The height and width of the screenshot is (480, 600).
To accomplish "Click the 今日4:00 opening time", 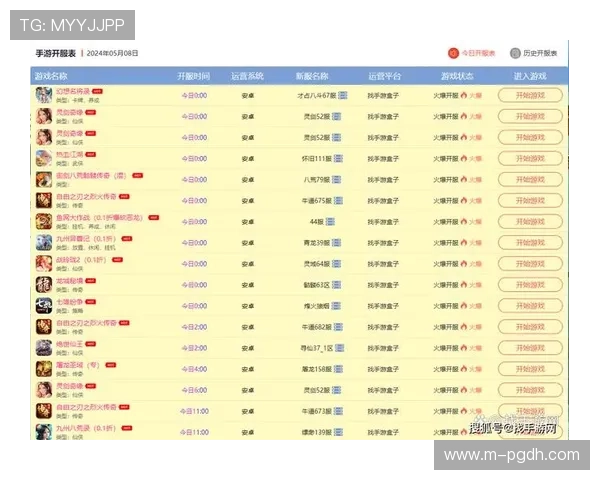I will click(194, 369).
